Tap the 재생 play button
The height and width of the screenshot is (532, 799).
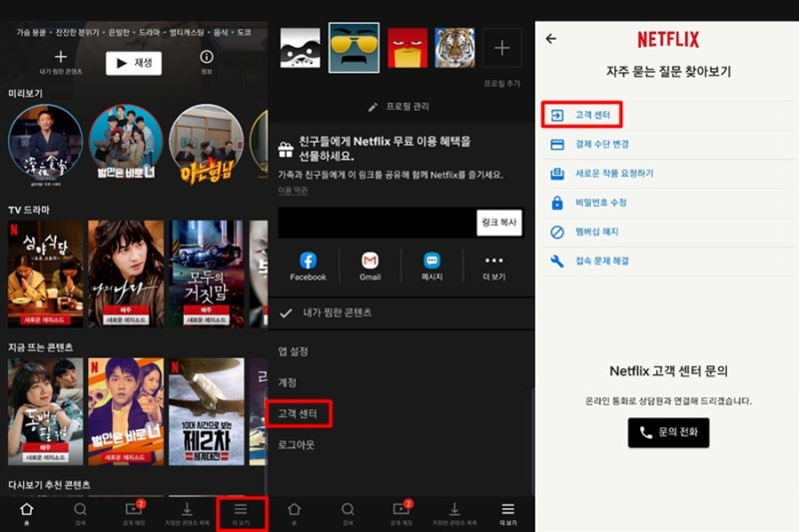[134, 63]
